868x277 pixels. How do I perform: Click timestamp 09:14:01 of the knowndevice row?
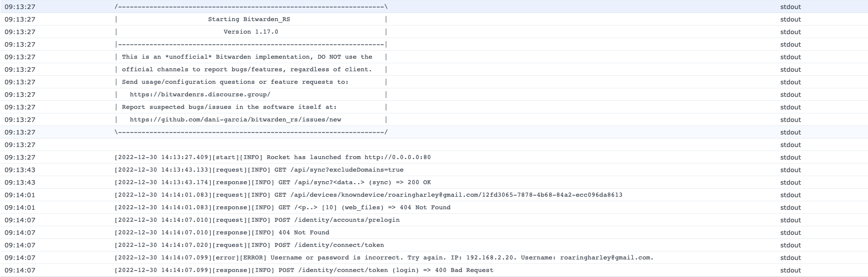tap(20, 195)
